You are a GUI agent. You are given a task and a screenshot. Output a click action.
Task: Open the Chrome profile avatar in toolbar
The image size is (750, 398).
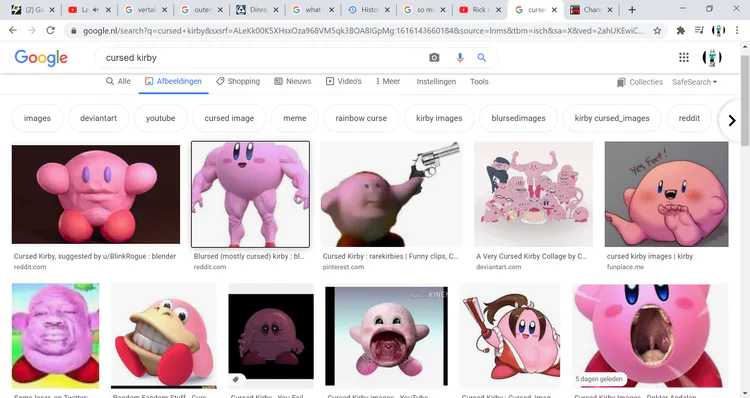pos(718,31)
